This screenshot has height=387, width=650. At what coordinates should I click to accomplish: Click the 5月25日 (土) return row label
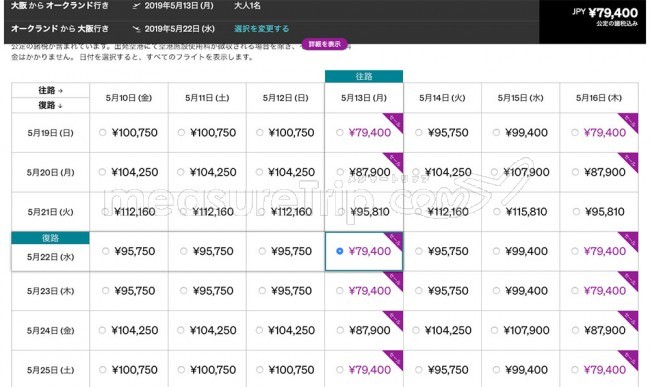point(51,370)
